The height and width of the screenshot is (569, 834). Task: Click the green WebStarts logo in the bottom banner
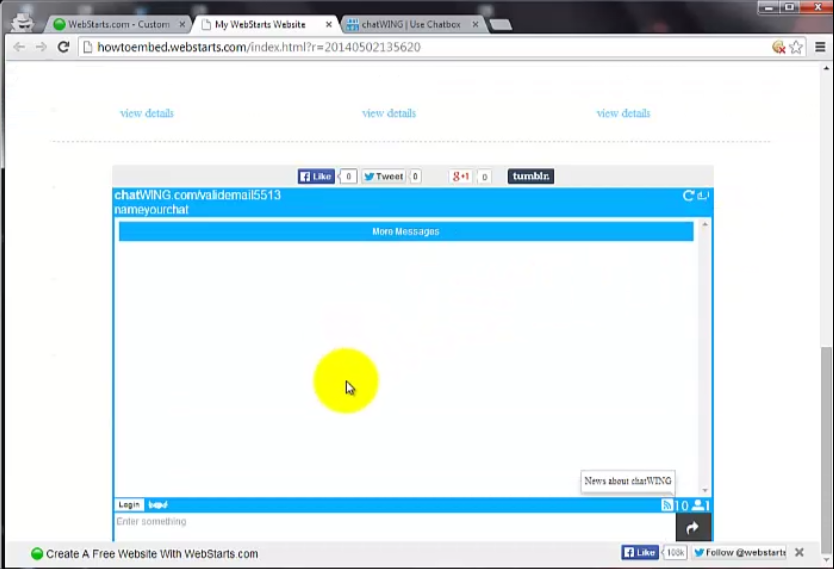point(37,554)
